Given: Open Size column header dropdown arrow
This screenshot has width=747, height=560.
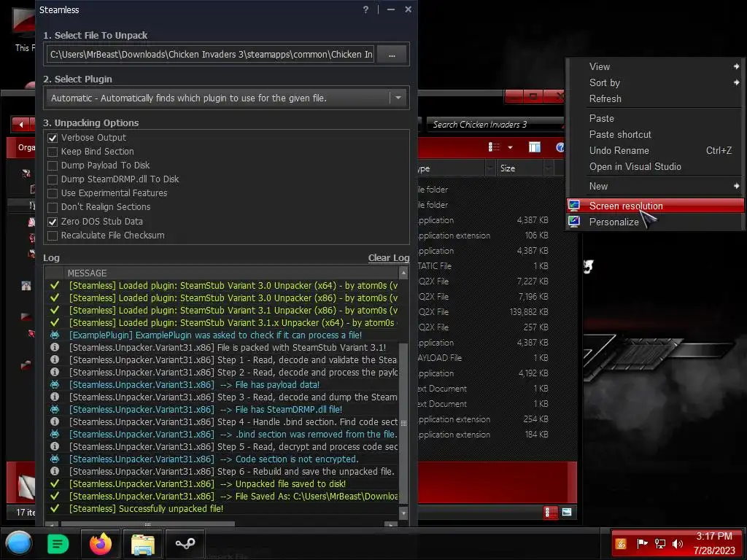Looking at the screenshot, I should coord(549,168).
